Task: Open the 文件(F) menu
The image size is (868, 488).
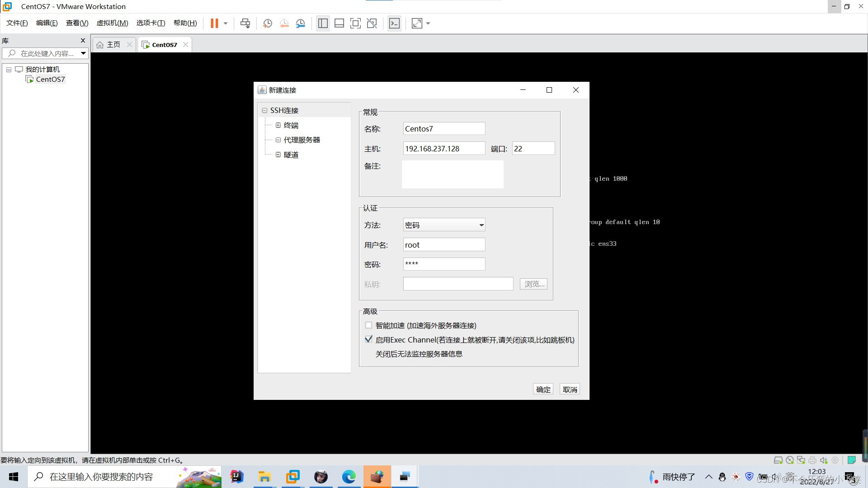Action: tap(17, 23)
